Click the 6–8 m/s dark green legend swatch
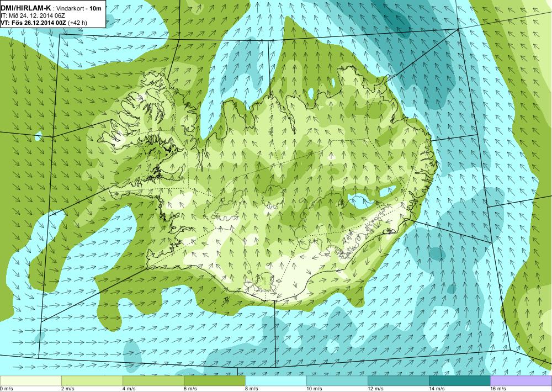Screen dimensions: 552x392 point(215,381)
